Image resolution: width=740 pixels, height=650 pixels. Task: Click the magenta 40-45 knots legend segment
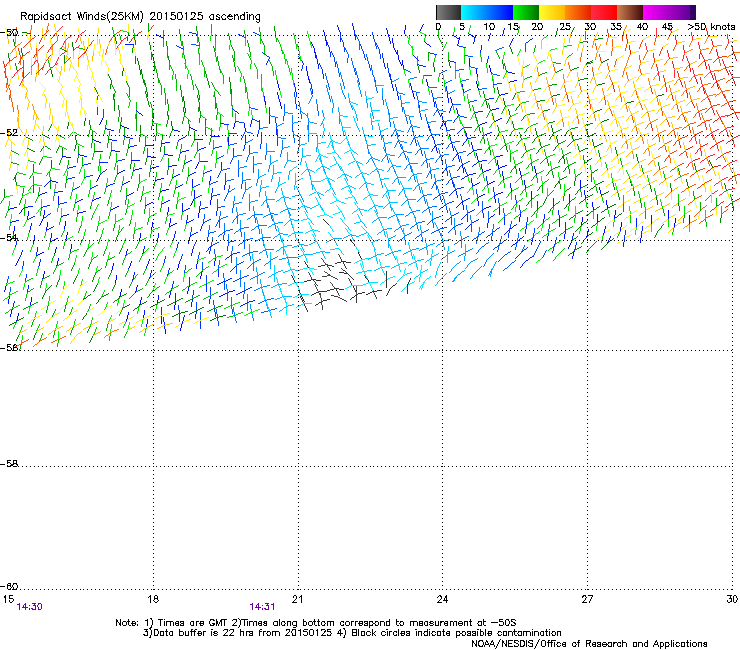coord(656,12)
